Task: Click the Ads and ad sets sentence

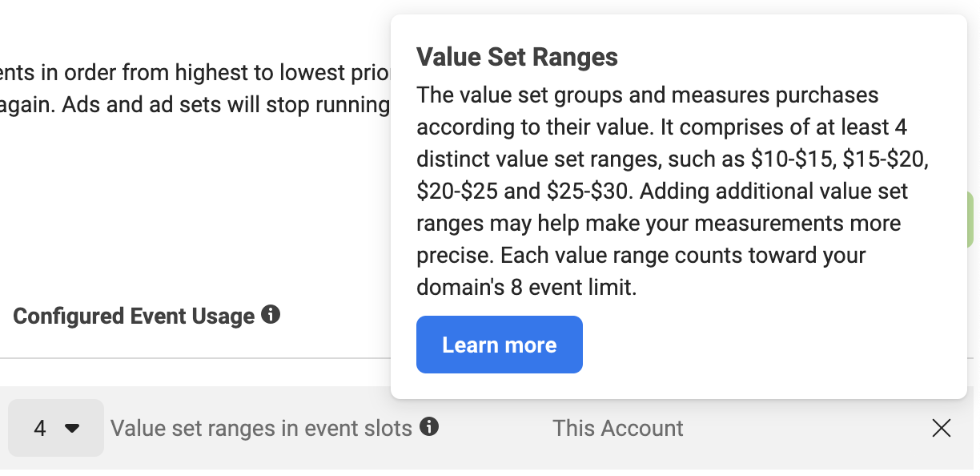Action: point(195,105)
